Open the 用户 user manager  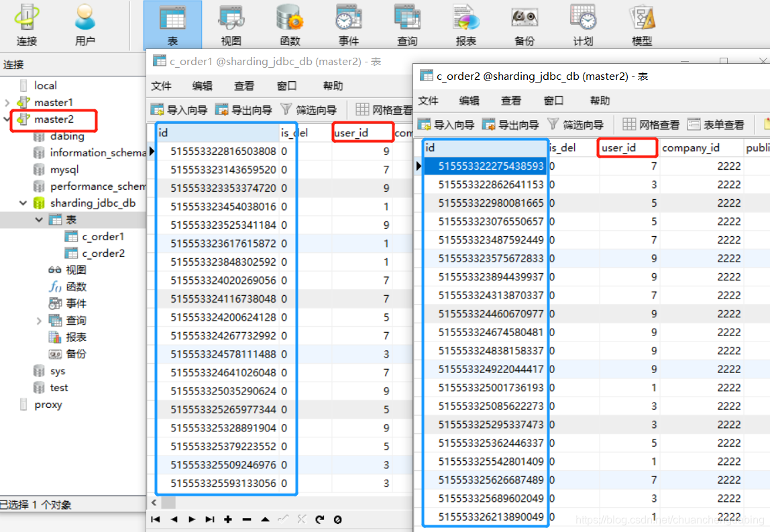click(85, 25)
